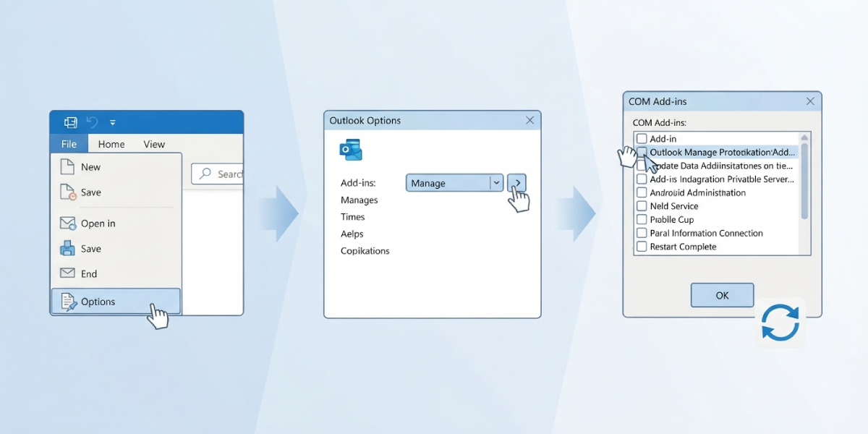This screenshot has width=868, height=434.
Task: Switch to the Home tab
Action: (x=111, y=144)
